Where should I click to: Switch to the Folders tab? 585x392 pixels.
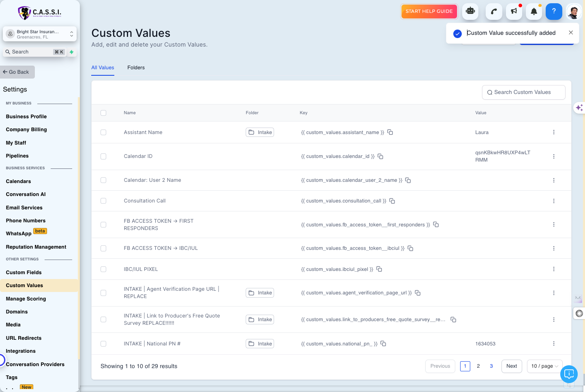136,68
